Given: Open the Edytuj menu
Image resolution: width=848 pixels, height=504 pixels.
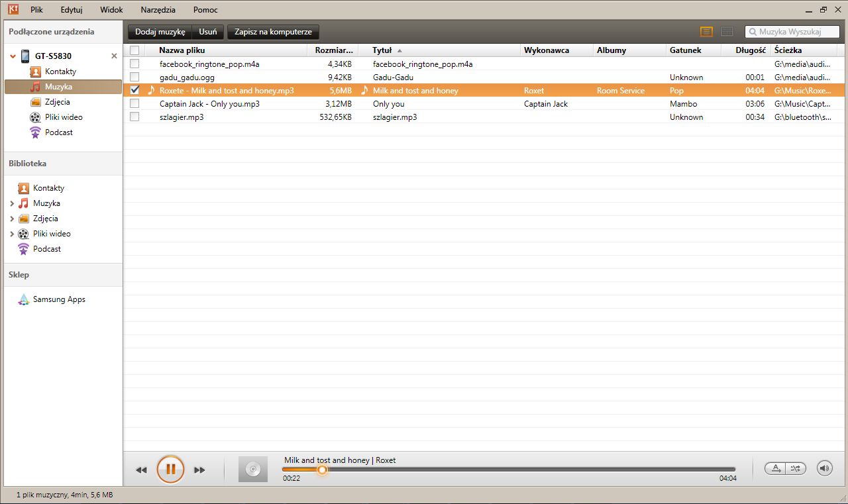Looking at the screenshot, I should point(72,10).
